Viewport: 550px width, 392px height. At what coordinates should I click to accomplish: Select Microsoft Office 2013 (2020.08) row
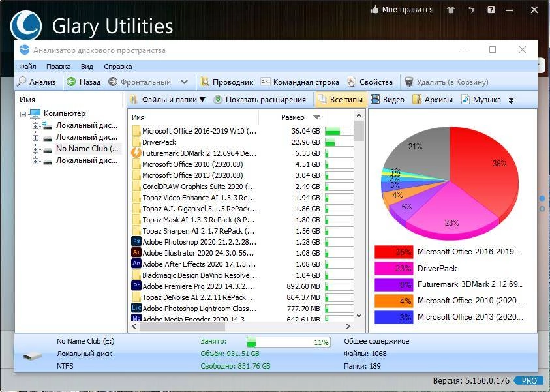click(242, 175)
